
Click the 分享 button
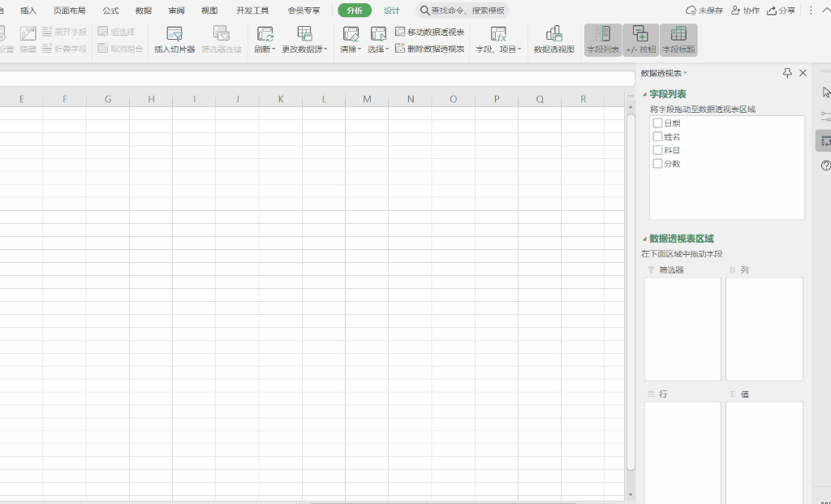pyautogui.click(x=781, y=11)
